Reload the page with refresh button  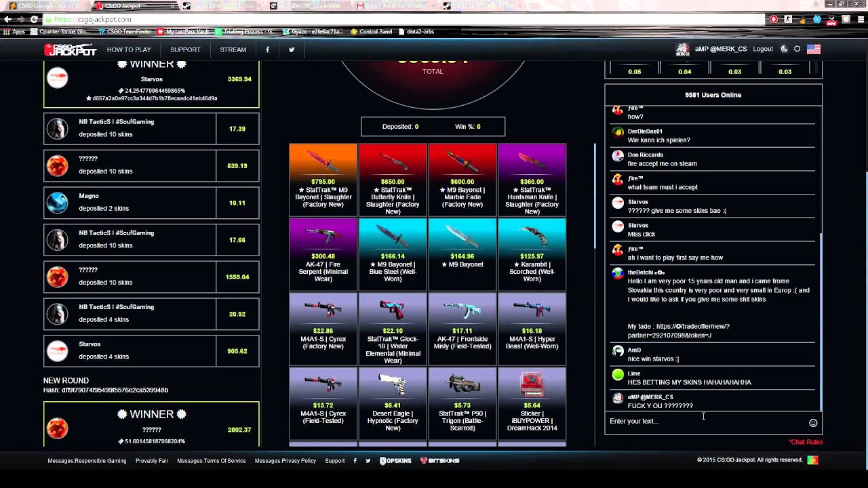pos(34,19)
